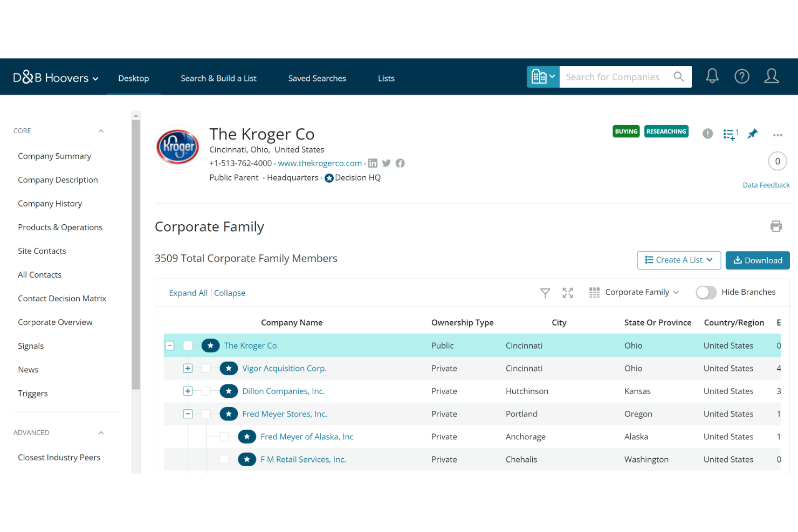This screenshot has height=532, width=798.
Task: Check the box for The Kroger Co row
Action: (188, 346)
